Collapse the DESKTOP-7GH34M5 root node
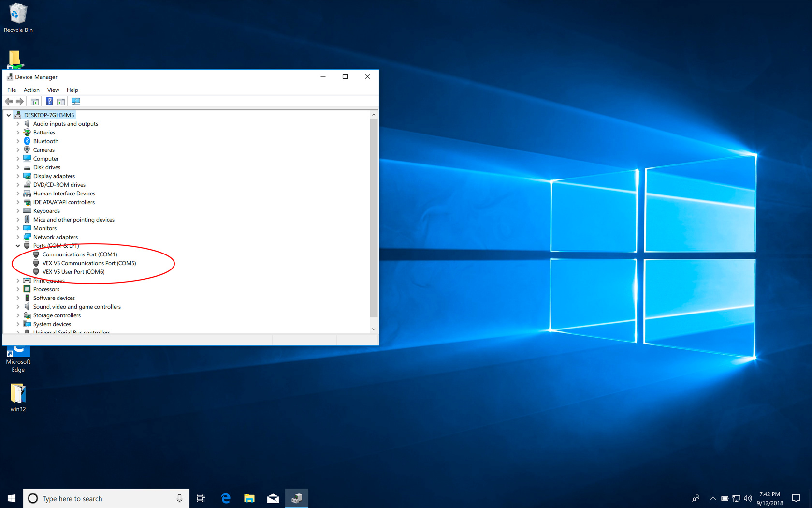The image size is (812, 508). (9, 115)
